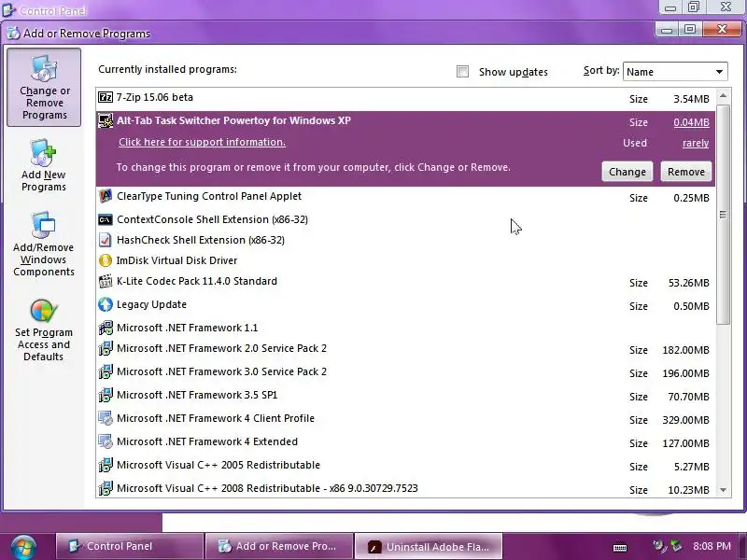Select HashCheck Shell Extension (x86-32) entry

(405, 240)
